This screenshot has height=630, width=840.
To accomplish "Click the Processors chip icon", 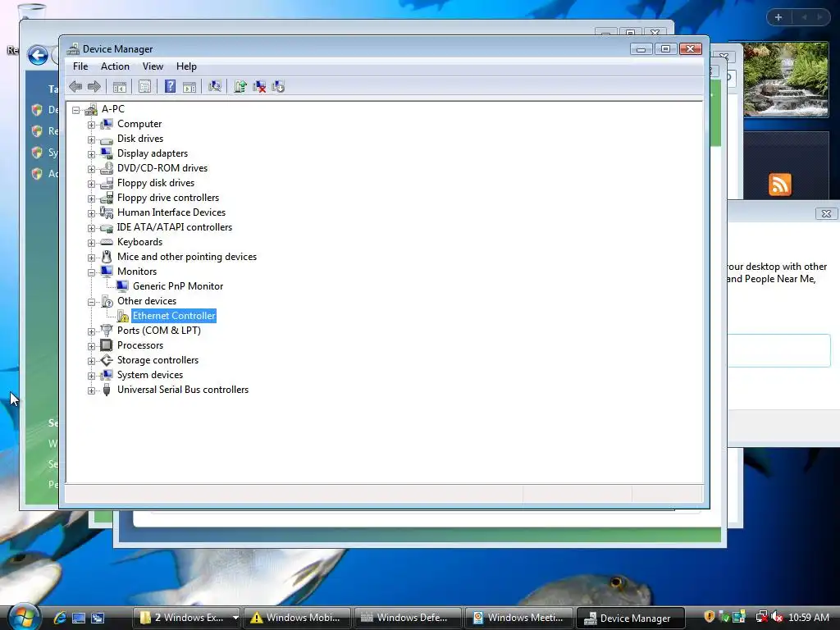I will pos(107,345).
